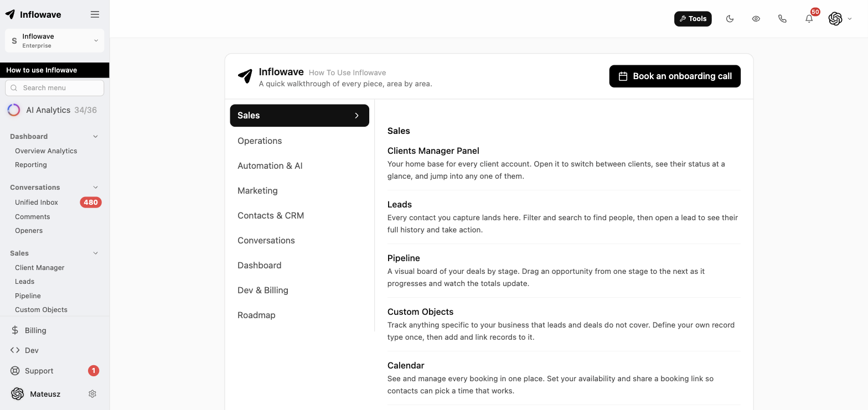Click Book an onboarding call button
The height and width of the screenshot is (410, 868).
tap(675, 76)
